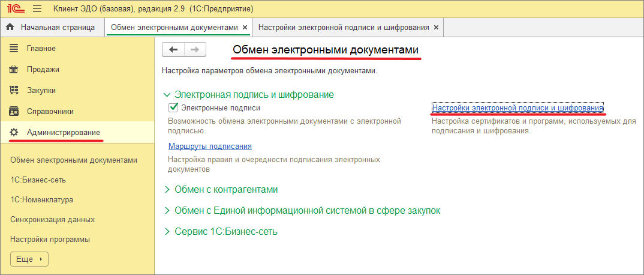Click the description Возможность обмена электронными документами
The width and height of the screenshot is (644, 275).
point(284,126)
